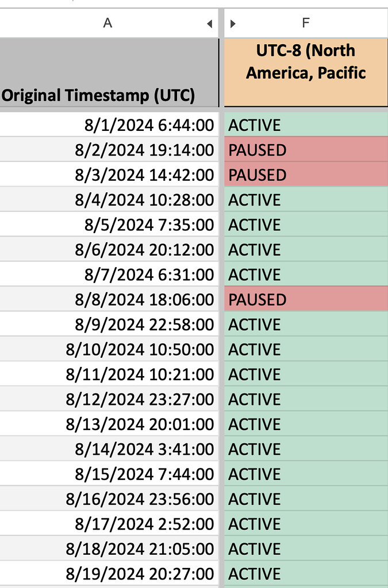The width and height of the screenshot is (388, 588).
Task: Click ACTIVE status in 8/10/2024 row
Action: [x=306, y=349]
